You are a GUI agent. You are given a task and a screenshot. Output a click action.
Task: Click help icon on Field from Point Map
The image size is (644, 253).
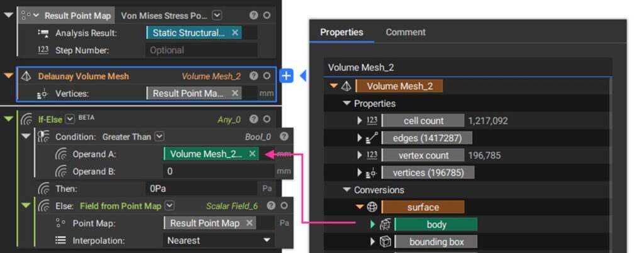click(x=270, y=206)
